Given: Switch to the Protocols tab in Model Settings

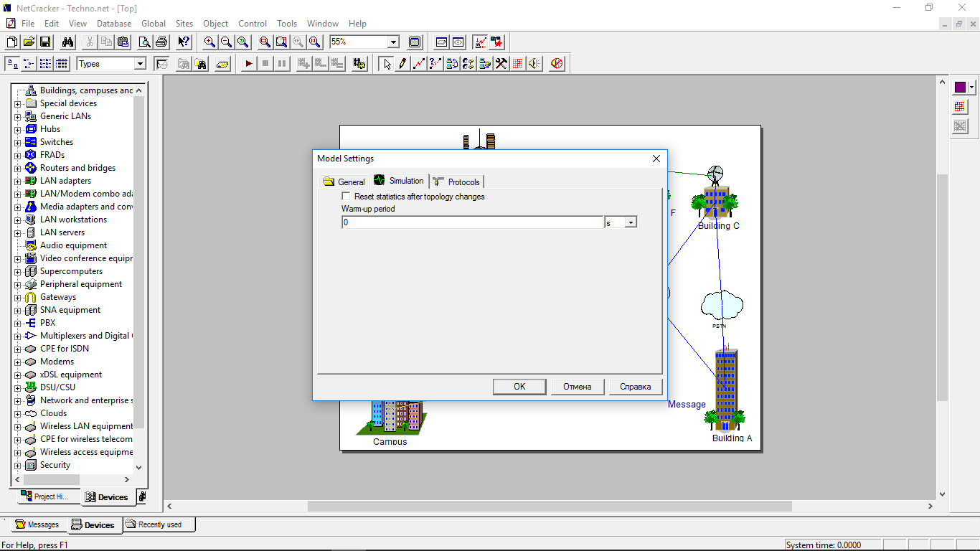Looking at the screenshot, I should [x=456, y=182].
